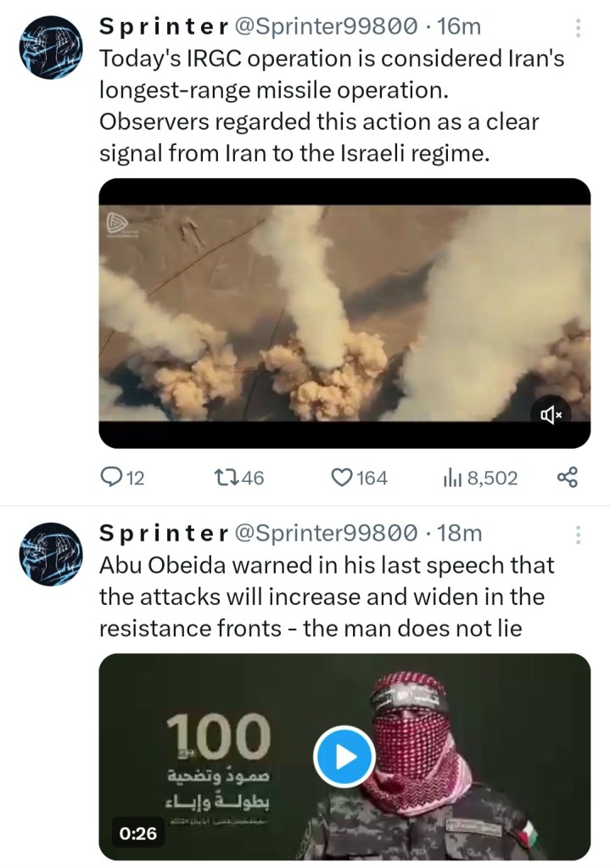Open @Sprinter99800 handle on the second tweet
Viewport: 610px width, 868px height.
tap(325, 533)
